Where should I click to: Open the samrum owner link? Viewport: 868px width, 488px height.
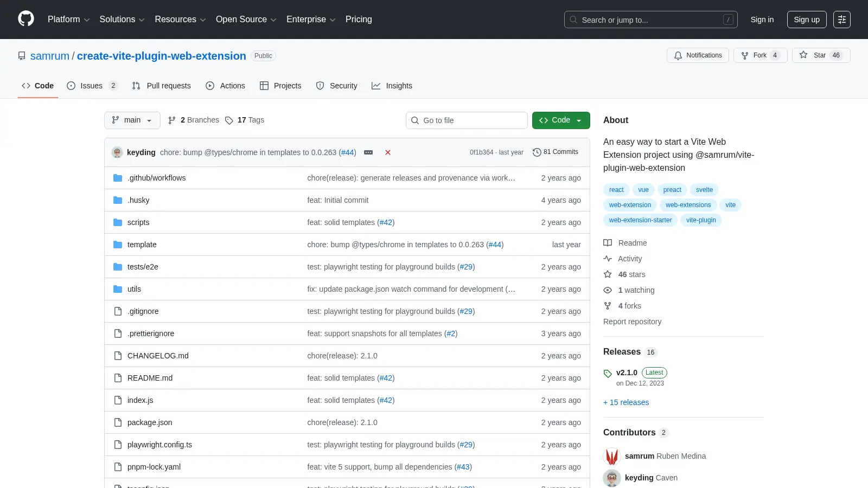[50, 56]
